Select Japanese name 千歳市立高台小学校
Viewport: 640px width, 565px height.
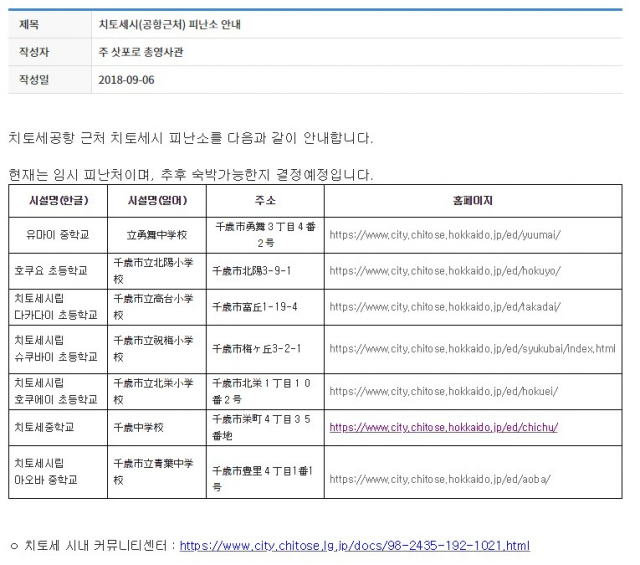(153, 307)
